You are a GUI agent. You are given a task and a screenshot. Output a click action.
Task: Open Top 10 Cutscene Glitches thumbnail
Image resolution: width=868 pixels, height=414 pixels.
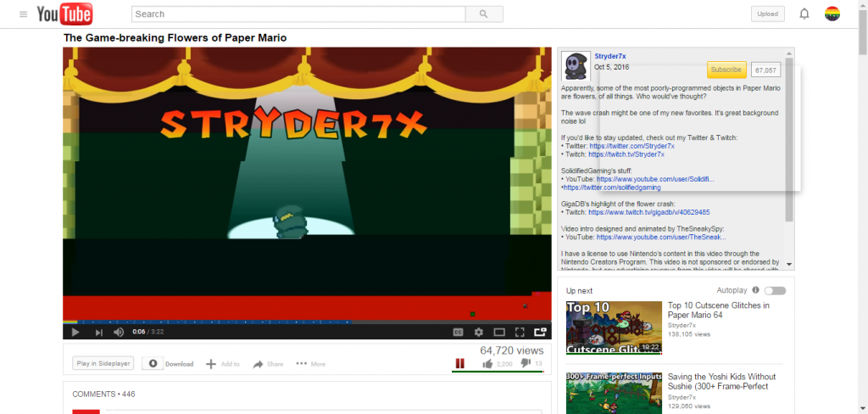click(x=614, y=327)
